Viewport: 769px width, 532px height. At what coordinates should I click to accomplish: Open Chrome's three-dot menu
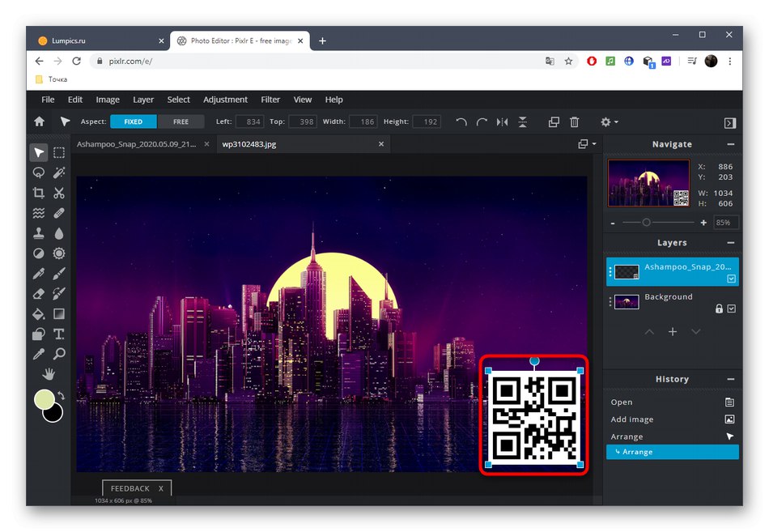coord(730,61)
